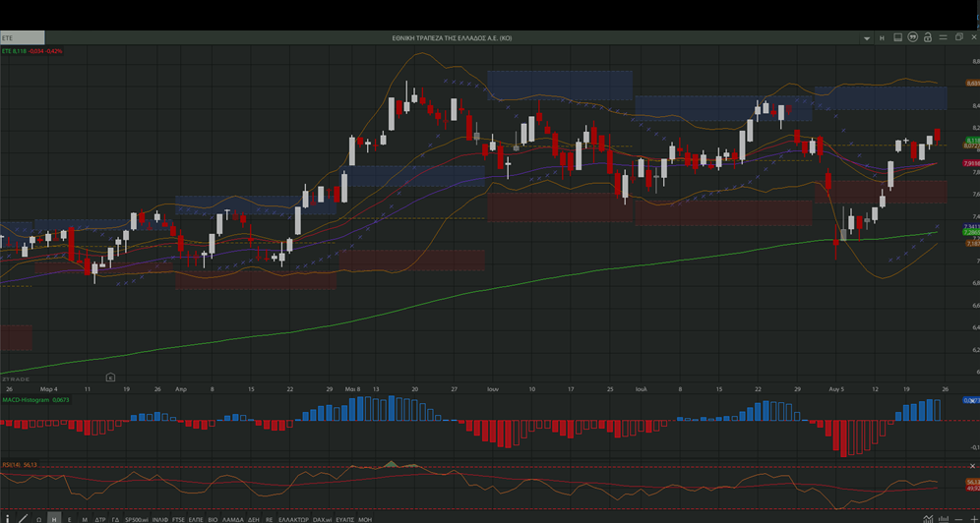Screen dimensions: 980x523
Task: Switch to the ΔΕΗ chart
Action: click(x=254, y=519)
